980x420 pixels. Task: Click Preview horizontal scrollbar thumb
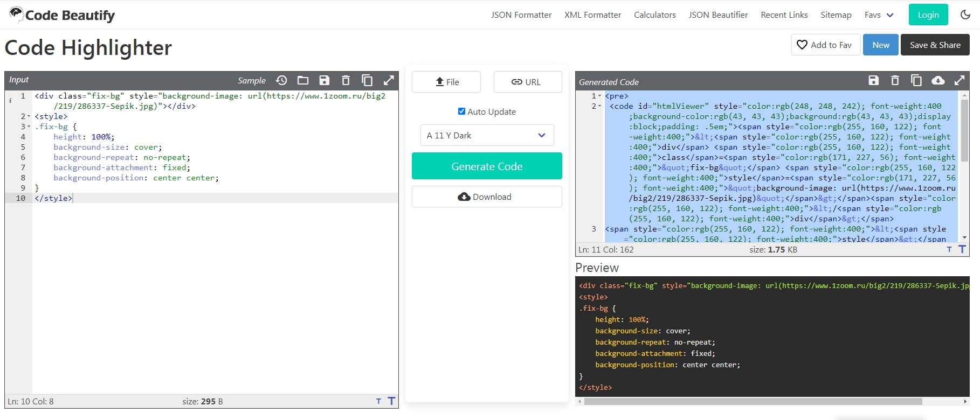click(753, 401)
